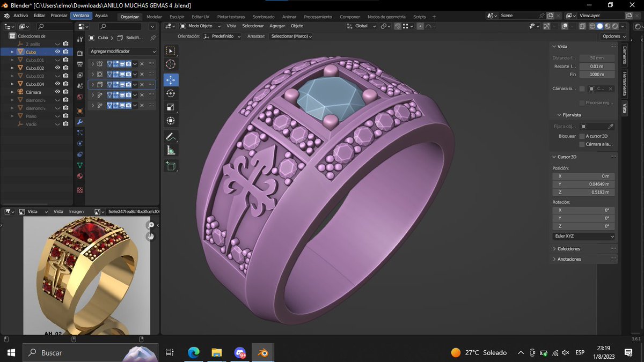Open the Material properties tab
Screen dimensions: 644x362
pyautogui.click(x=80, y=175)
